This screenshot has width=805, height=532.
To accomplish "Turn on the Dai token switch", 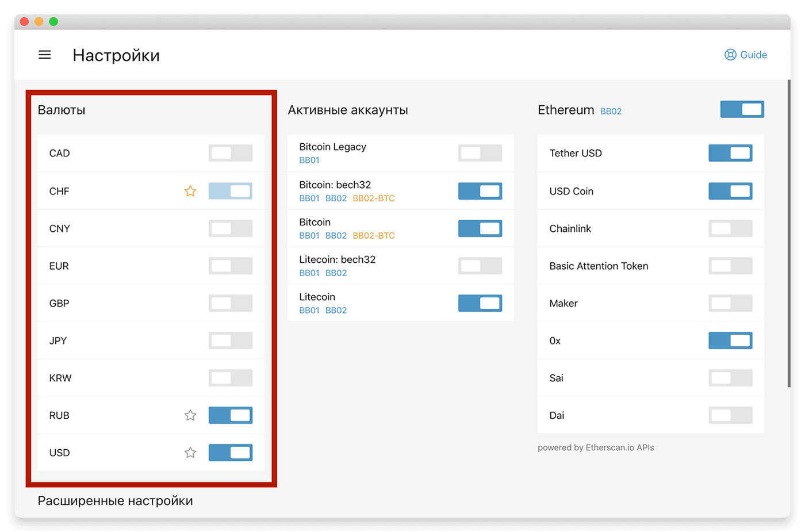I will tap(730, 415).
